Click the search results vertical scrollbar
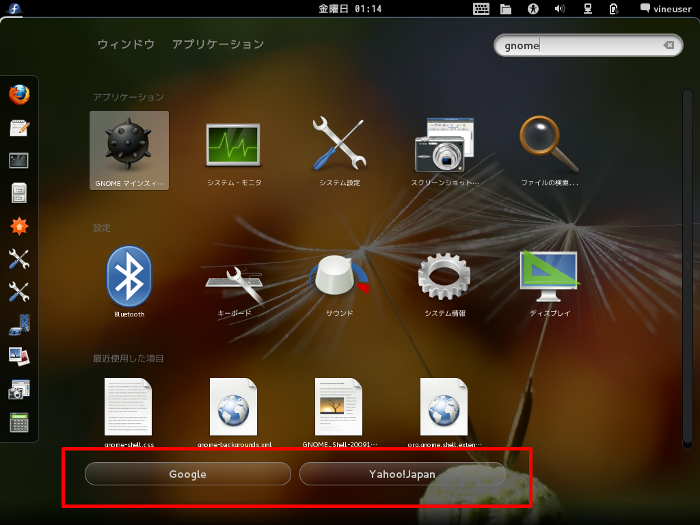This screenshot has width=700, height=525. 687,269
